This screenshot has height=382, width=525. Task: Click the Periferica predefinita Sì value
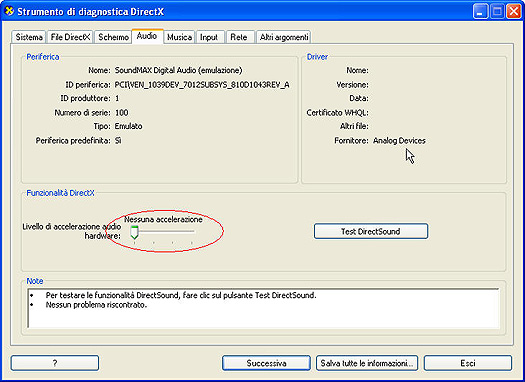(118, 141)
